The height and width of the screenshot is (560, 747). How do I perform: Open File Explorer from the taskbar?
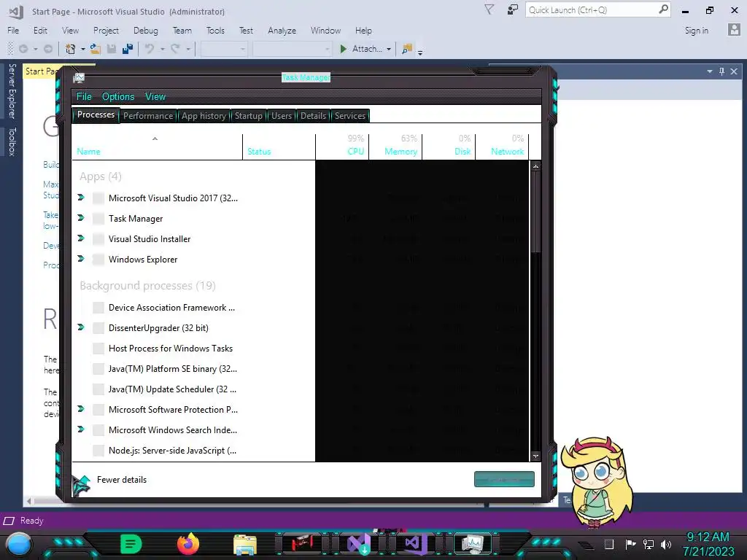(245, 545)
